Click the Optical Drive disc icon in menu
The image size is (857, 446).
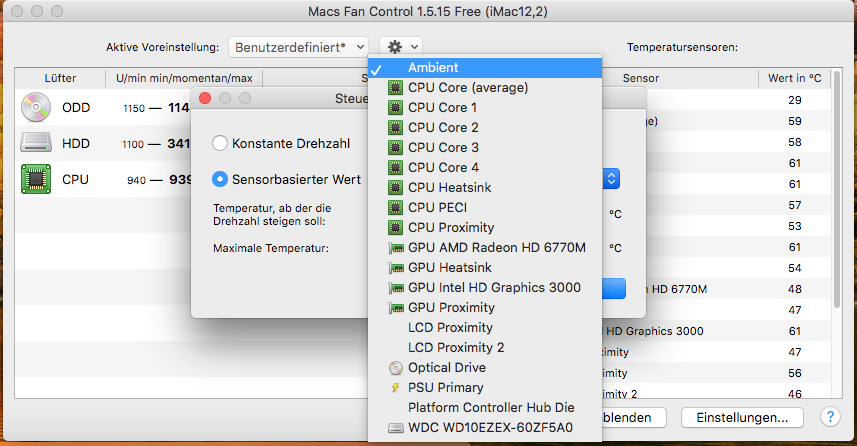[396, 368]
